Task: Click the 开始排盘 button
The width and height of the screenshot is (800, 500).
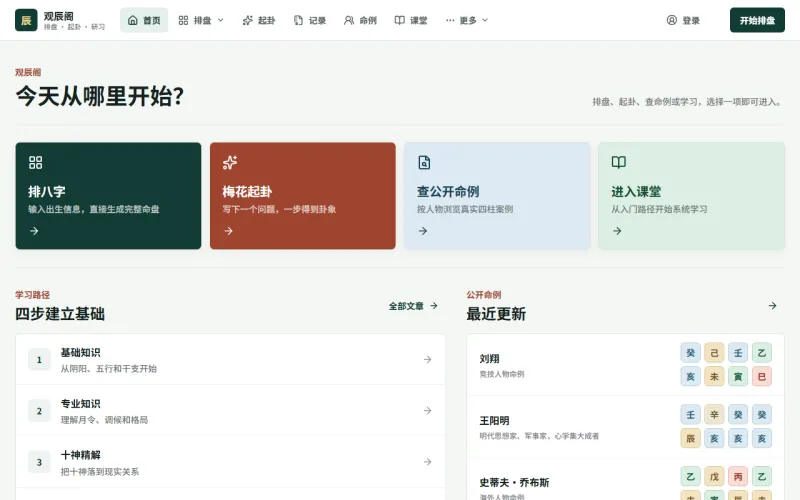Action: (757, 20)
